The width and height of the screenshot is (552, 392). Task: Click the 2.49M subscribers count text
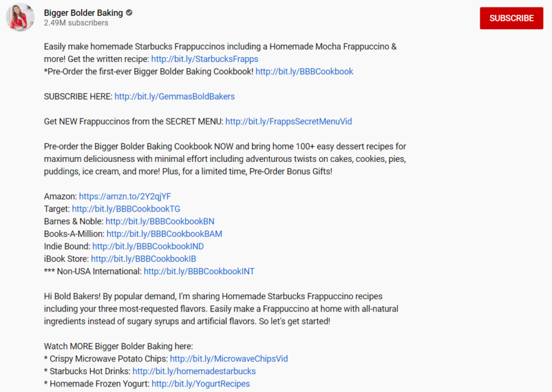pos(76,23)
